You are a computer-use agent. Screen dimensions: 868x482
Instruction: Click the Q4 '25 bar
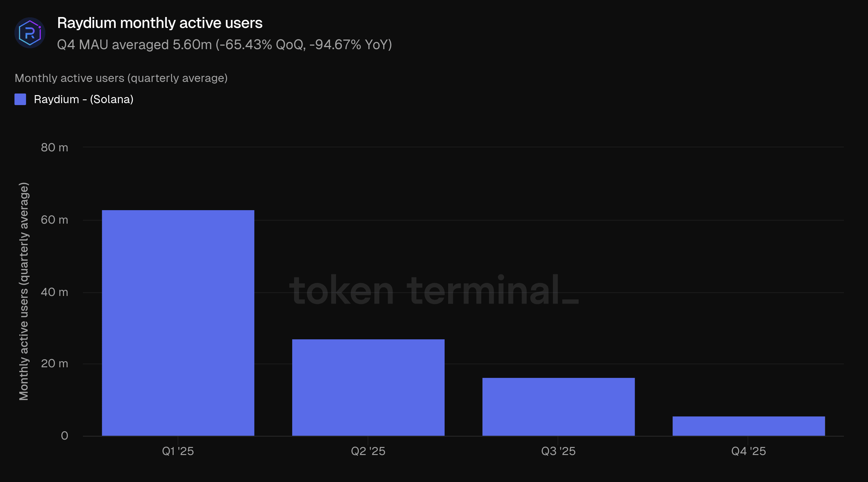(x=748, y=426)
